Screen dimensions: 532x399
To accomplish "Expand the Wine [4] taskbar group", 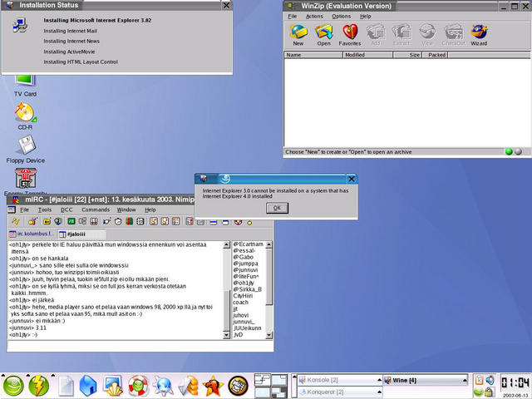I will pos(465,381).
